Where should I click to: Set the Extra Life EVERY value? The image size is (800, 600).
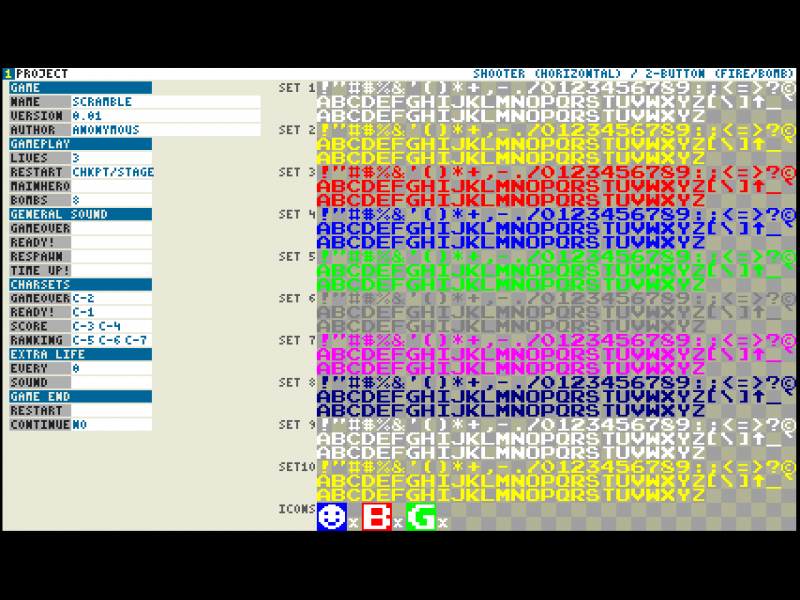[111, 368]
